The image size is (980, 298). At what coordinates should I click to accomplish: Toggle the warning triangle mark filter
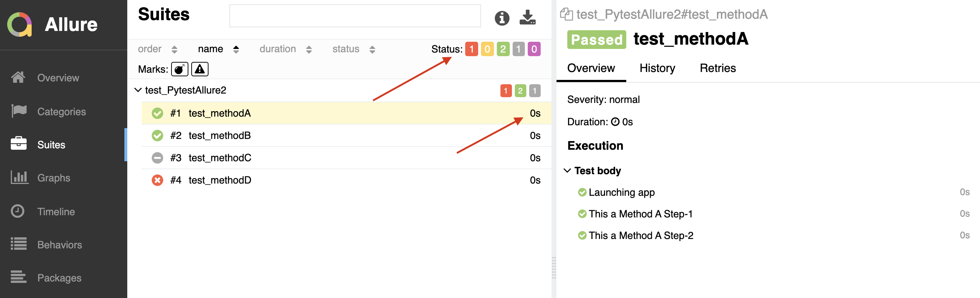(x=200, y=69)
